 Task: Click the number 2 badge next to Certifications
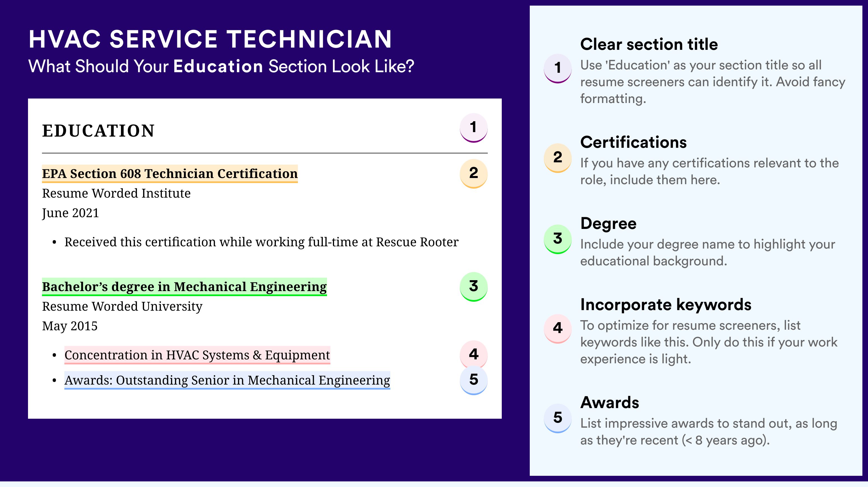tap(557, 158)
